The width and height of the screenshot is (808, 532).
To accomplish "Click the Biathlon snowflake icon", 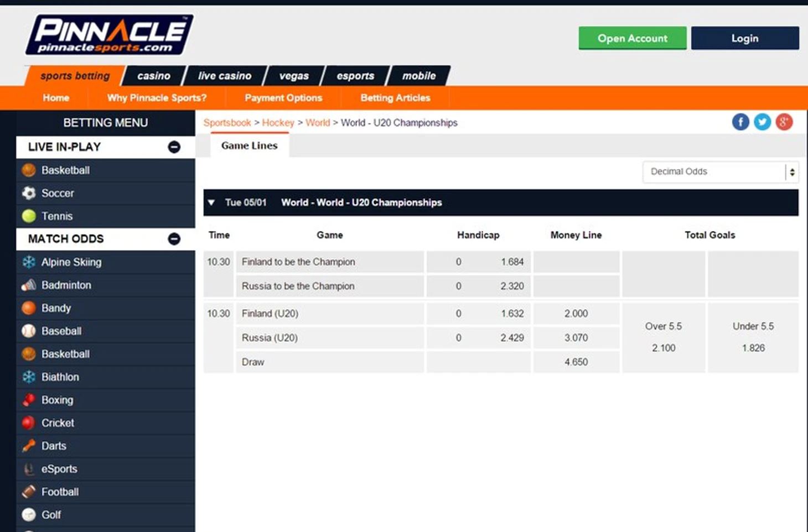I will (x=29, y=377).
